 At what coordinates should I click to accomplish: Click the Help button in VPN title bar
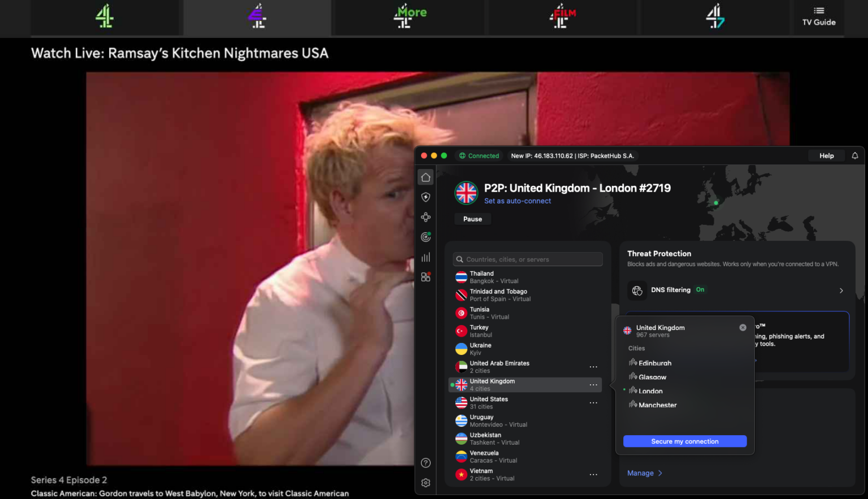point(827,156)
